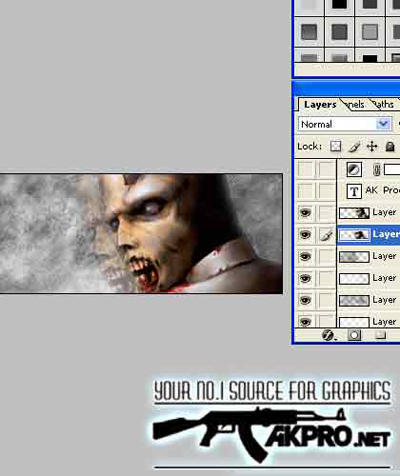Switch to the partially hidden Channels tab
The image size is (400, 476).
[x=355, y=105]
